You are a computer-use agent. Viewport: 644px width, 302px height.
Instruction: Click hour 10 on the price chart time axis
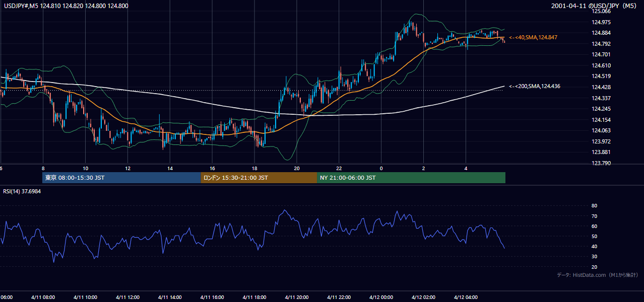[x=86, y=168]
